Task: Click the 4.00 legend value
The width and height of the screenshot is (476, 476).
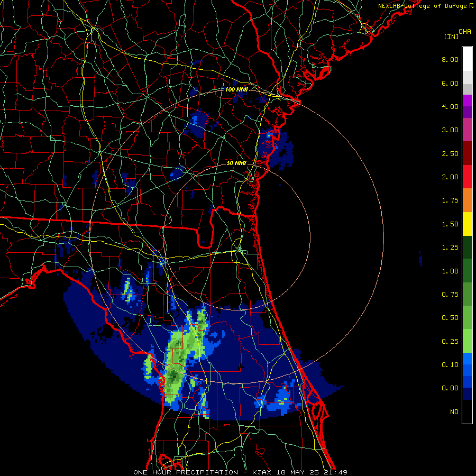Action: tap(450, 106)
